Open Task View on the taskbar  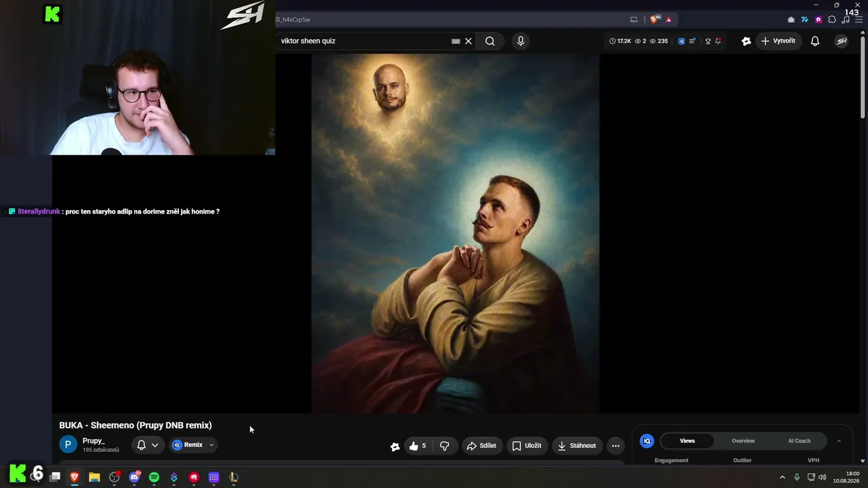(x=55, y=477)
